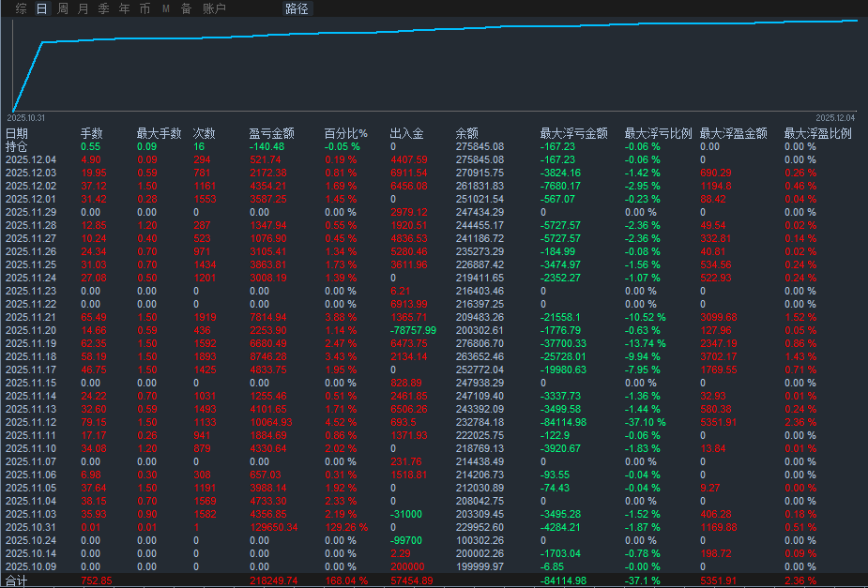This screenshot has width=868, height=588.
Task: Click the 2025.10.09 date row
Action: [x=30, y=567]
